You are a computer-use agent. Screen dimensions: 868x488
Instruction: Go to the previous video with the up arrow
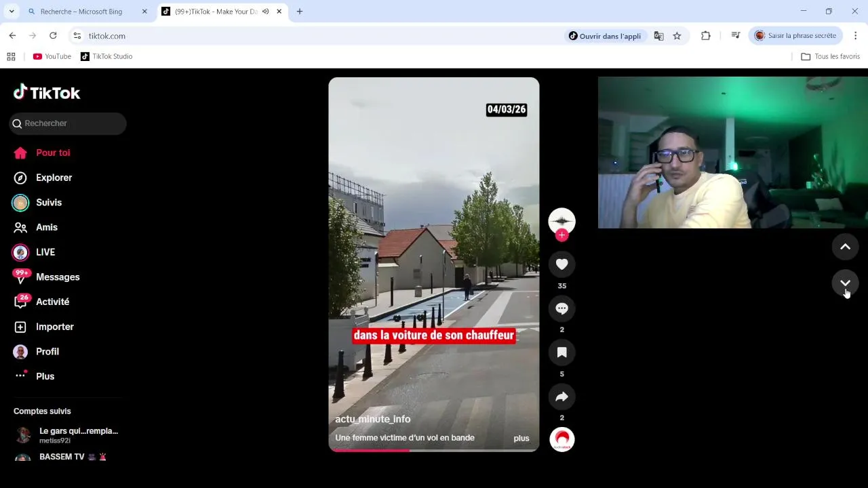pyautogui.click(x=845, y=247)
